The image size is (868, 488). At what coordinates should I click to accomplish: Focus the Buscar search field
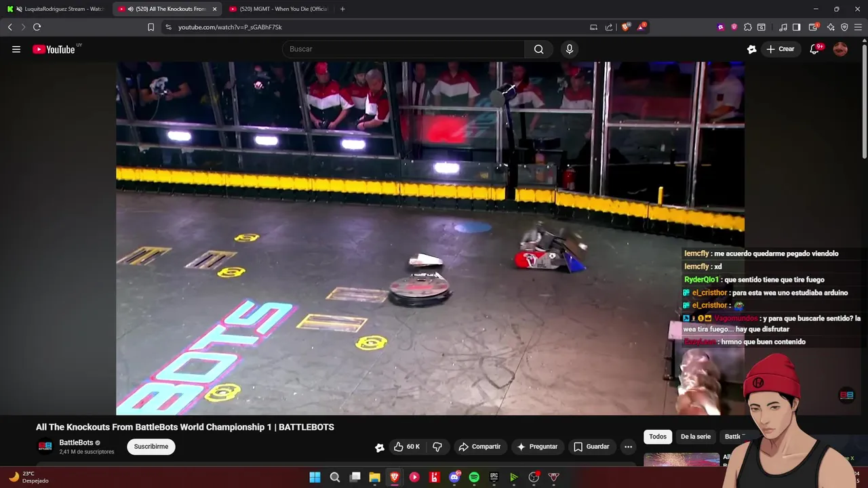coord(403,49)
